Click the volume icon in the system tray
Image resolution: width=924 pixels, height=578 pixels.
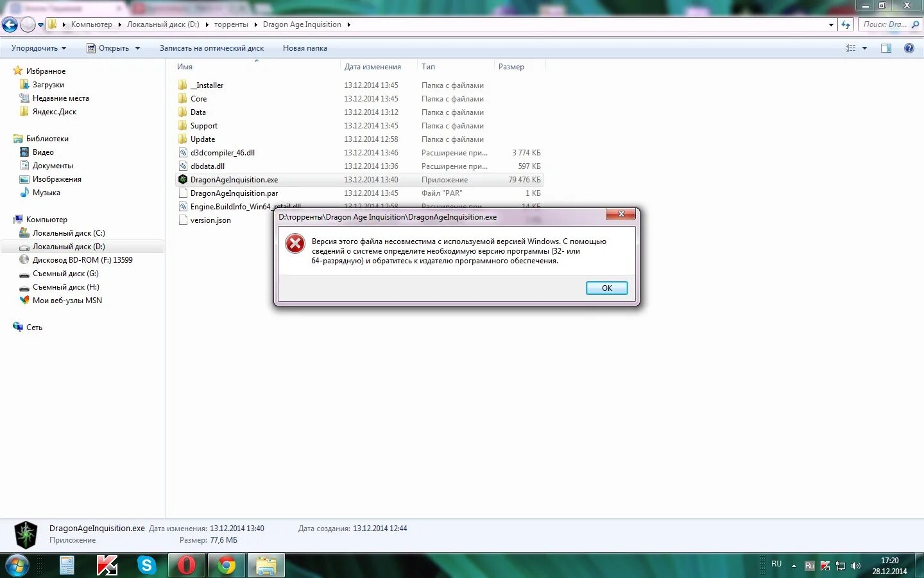(x=855, y=566)
